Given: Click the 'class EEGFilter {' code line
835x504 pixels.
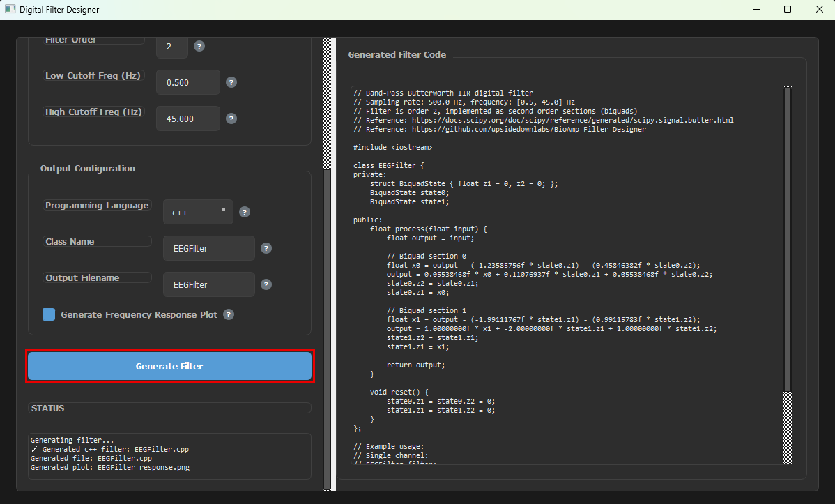Looking at the screenshot, I should pos(389,166).
